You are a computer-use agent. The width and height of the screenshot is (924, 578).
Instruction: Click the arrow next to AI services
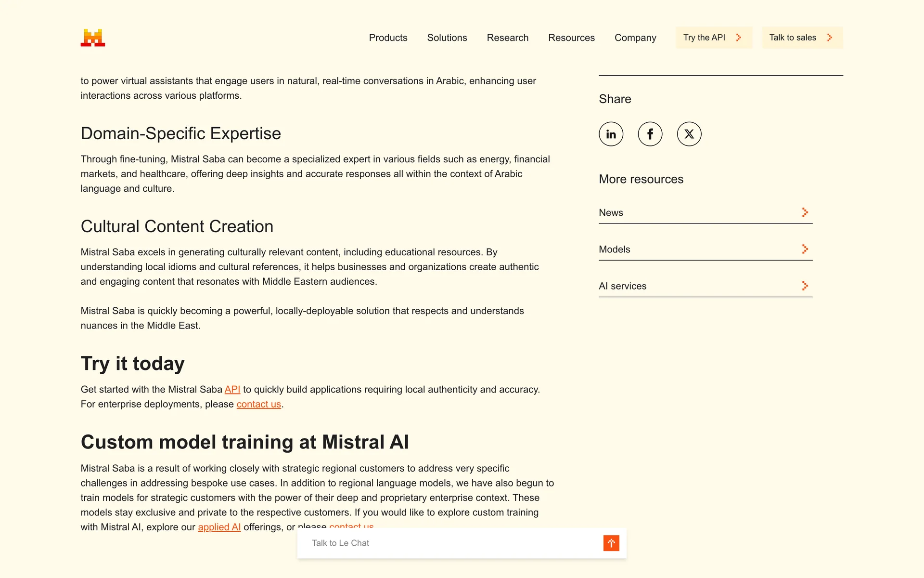tap(805, 286)
